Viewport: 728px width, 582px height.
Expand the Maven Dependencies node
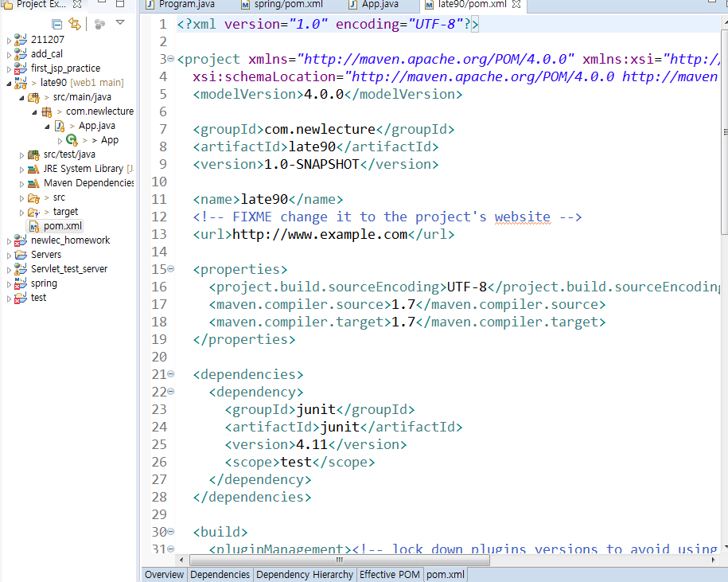pos(21,184)
